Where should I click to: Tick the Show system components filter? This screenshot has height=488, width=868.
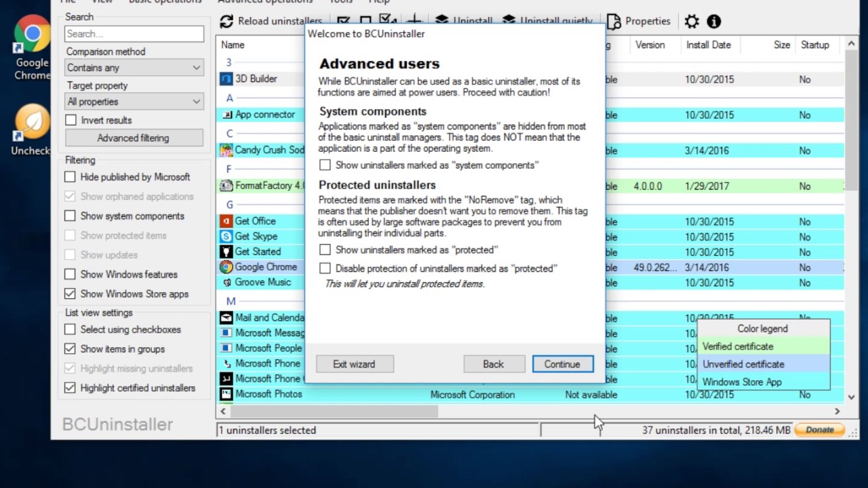pyautogui.click(x=70, y=216)
